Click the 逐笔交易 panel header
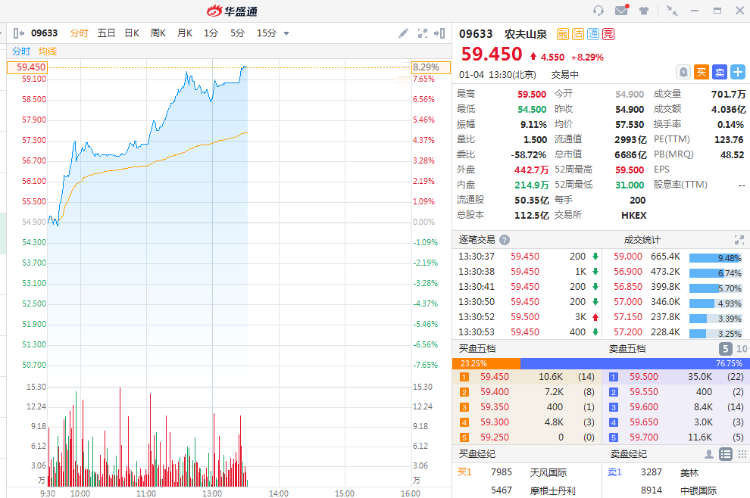This screenshot has height=498, width=750. [477, 240]
